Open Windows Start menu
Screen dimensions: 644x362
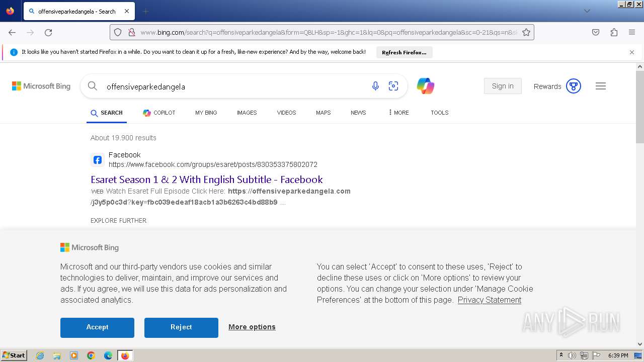[14, 355]
